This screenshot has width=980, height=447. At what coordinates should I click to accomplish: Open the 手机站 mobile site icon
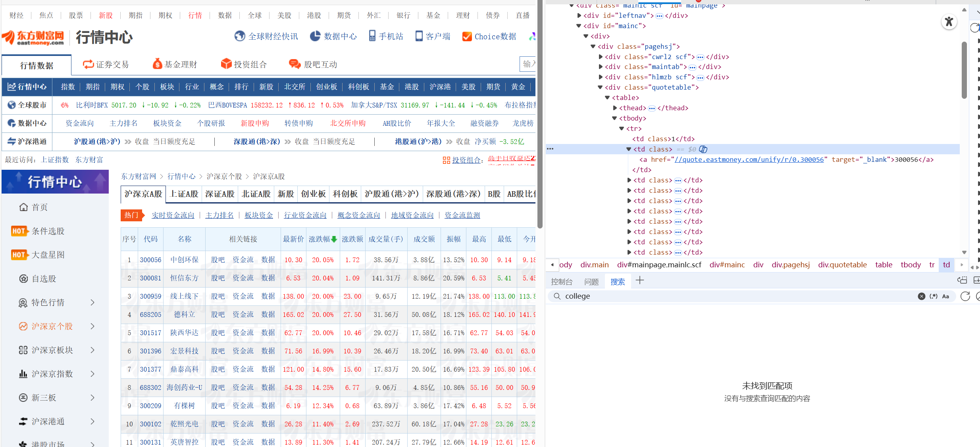(x=372, y=36)
